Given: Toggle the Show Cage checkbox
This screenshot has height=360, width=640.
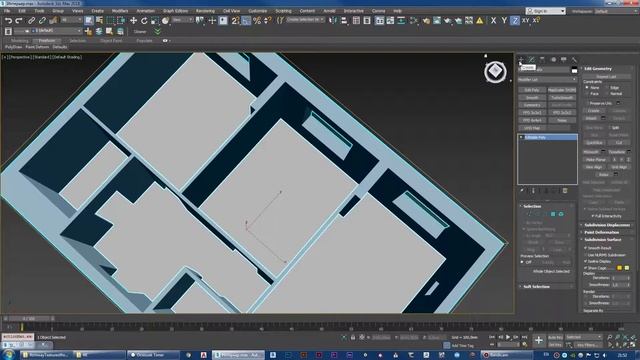Looking at the screenshot, I should point(586,268).
